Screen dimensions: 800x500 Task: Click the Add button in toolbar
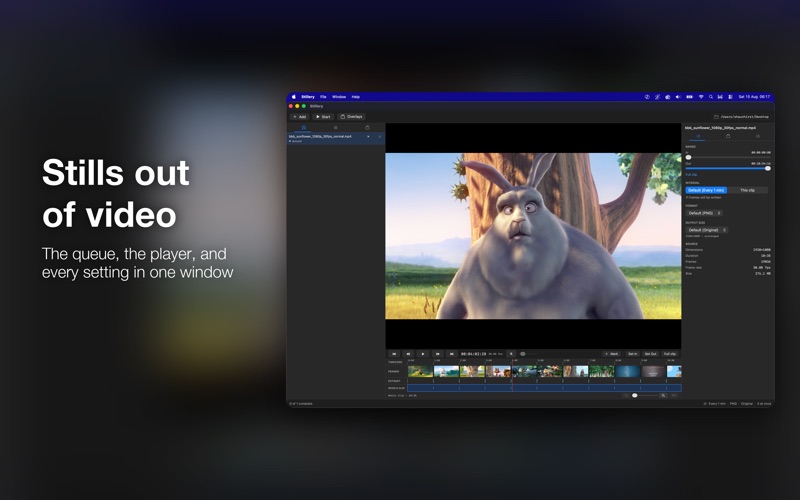click(299, 117)
